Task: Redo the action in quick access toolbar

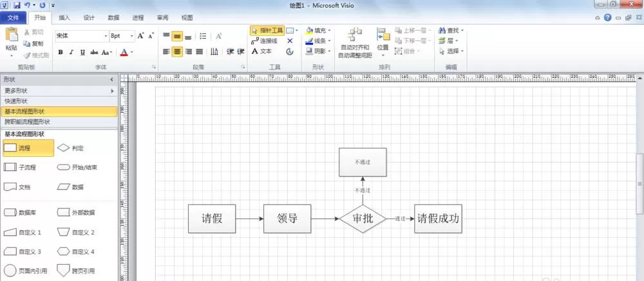Action: pyautogui.click(x=43, y=5)
